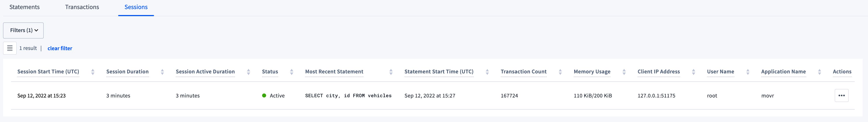868x122 pixels.
Task: Sort by Most Recent Statement arrows
Action: tap(391, 72)
